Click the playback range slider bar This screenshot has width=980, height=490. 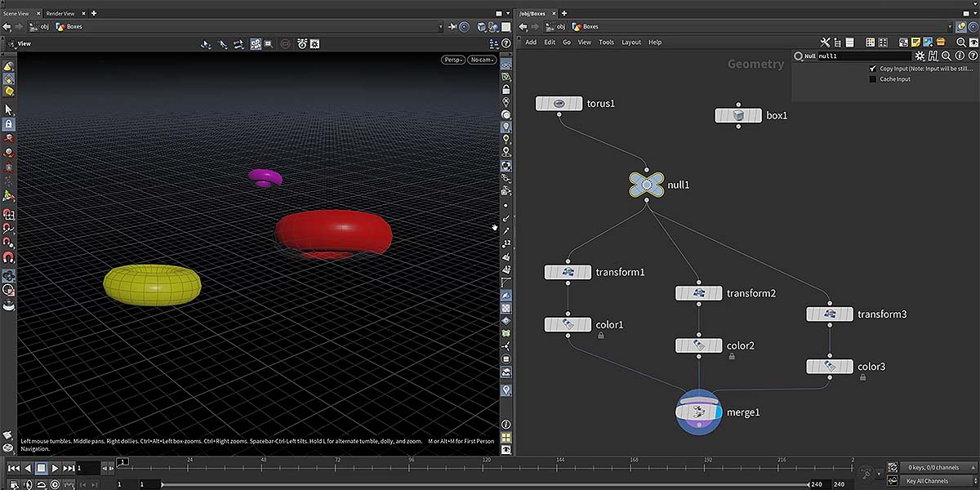[x=487, y=484]
